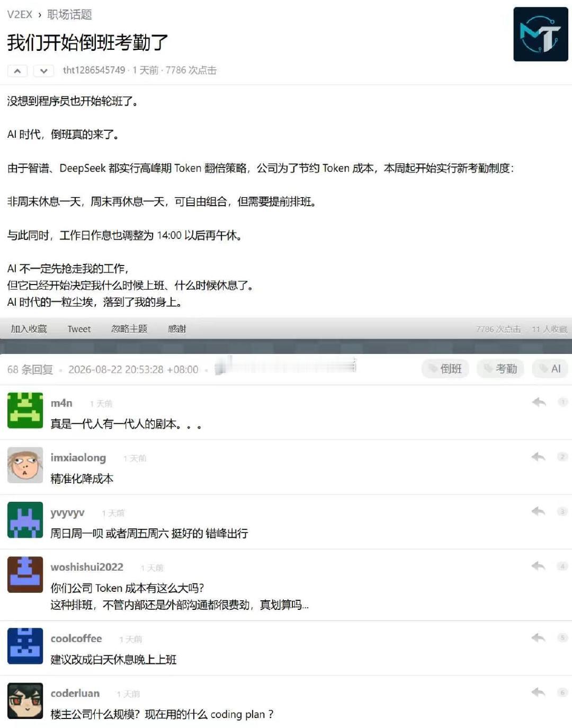Open author tht1286545749 profile link
The image size is (572, 728).
click(94, 70)
